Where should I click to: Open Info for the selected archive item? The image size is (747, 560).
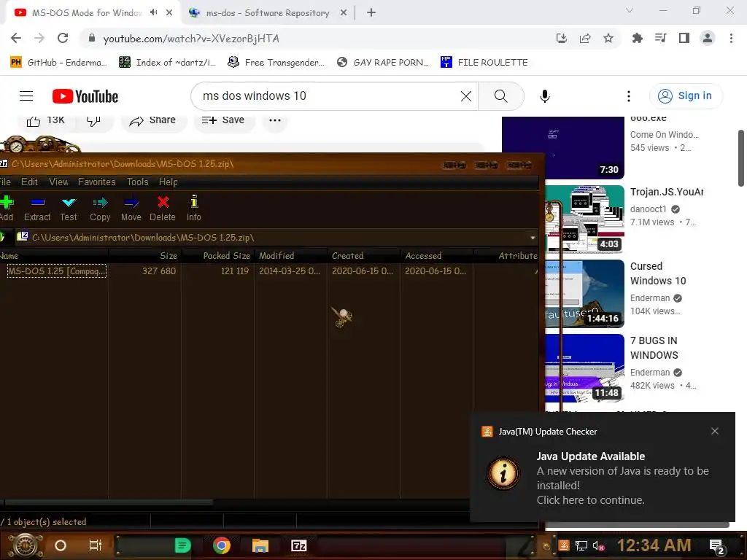[194, 209]
